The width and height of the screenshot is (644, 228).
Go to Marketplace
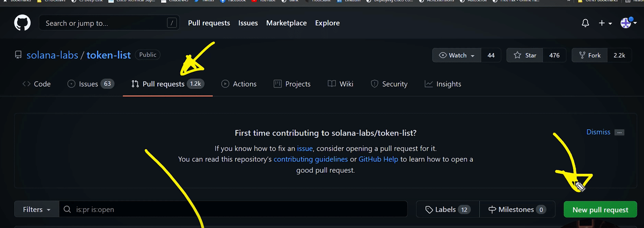point(287,23)
